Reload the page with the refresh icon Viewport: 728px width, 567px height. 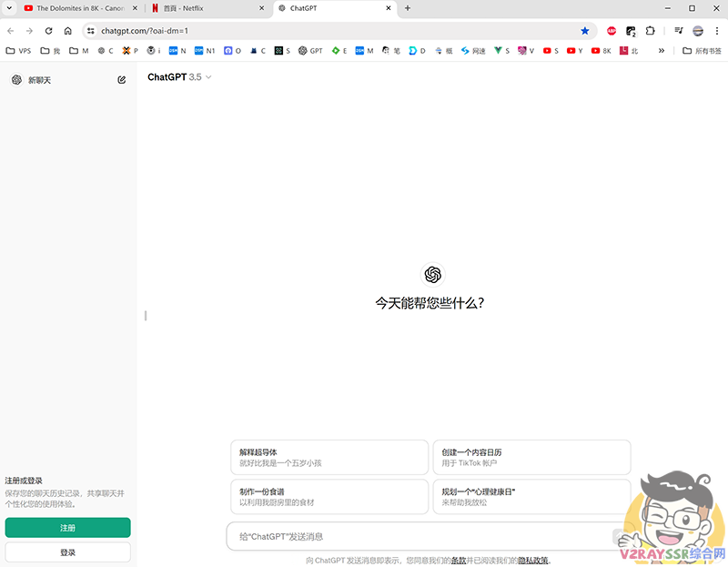click(48, 30)
